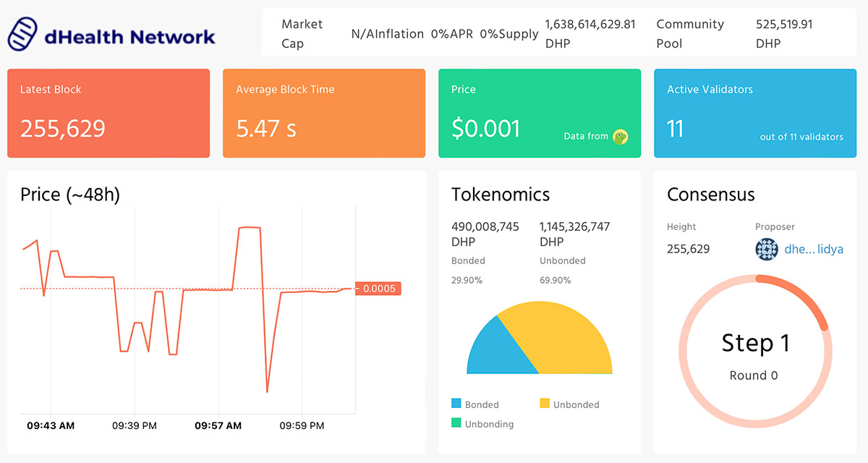Click the 255,629 value on Latest Block card
This screenshot has width=868, height=463.
[x=63, y=129]
